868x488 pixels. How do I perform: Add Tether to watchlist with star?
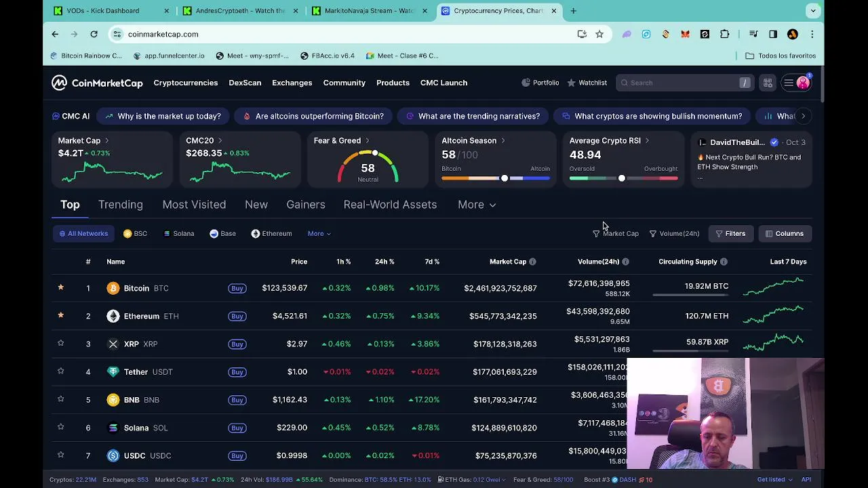tap(60, 371)
